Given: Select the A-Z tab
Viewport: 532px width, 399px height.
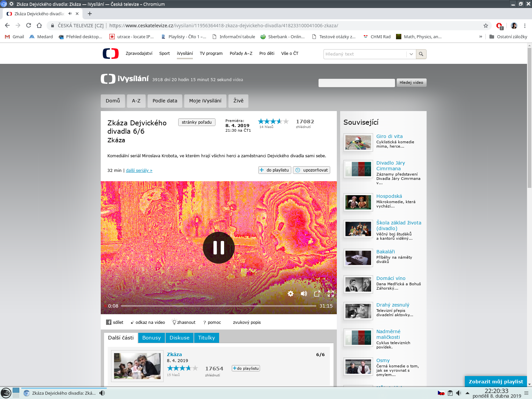Looking at the screenshot, I should (x=136, y=101).
